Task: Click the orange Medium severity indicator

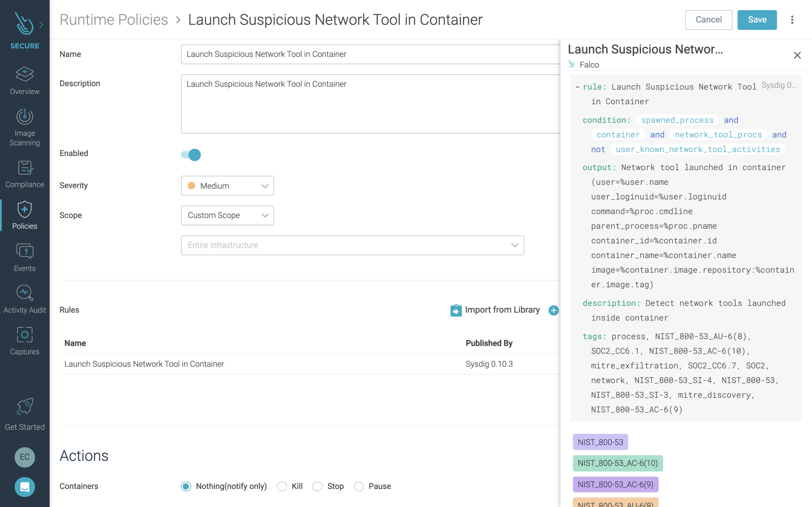Action: (x=191, y=185)
